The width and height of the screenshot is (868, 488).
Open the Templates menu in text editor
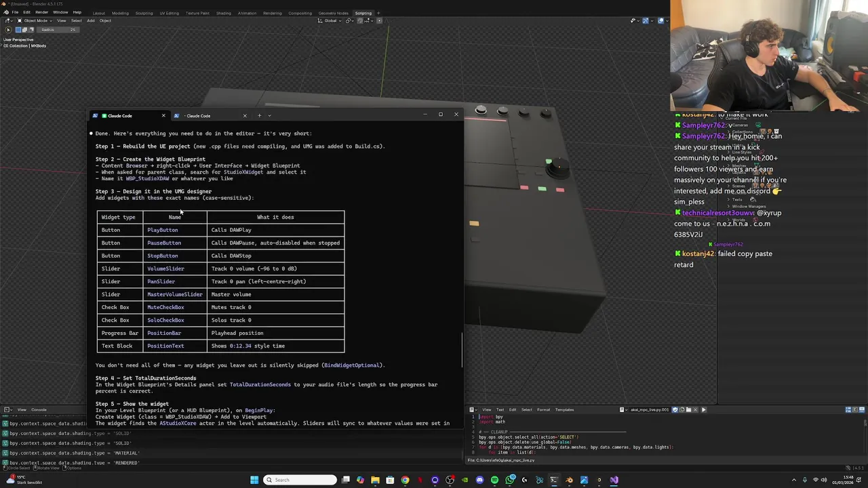[x=564, y=409]
